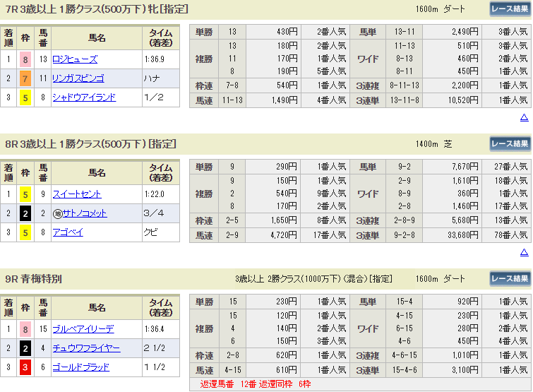
Task: Click 8R 馬連 payout 4,720円
Action: pos(284,235)
